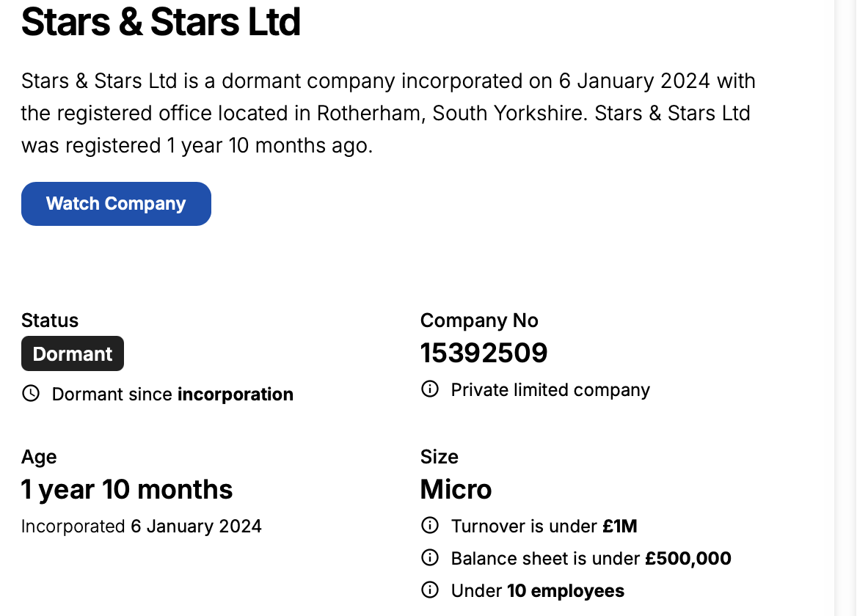Click the Status label
This screenshot has height=616, width=857.
click(50, 320)
